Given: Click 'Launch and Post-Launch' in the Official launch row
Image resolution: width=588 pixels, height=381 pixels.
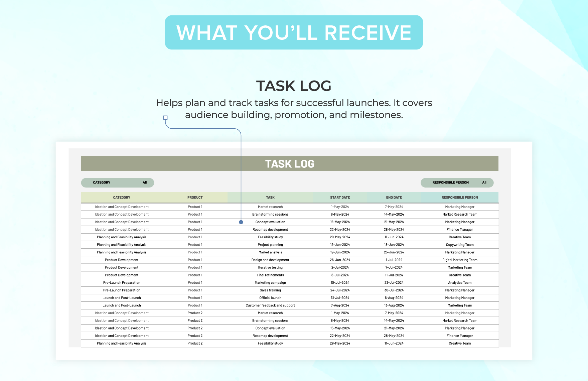Looking at the screenshot, I should click(122, 298).
